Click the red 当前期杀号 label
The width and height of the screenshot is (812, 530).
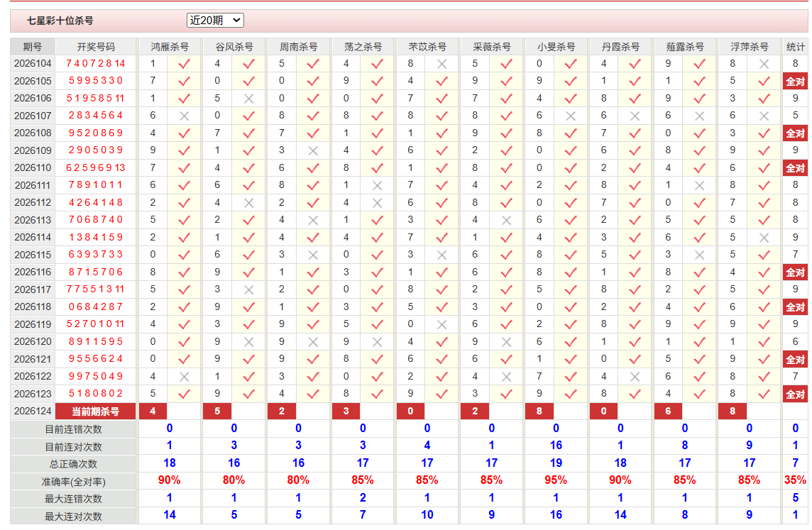coord(96,412)
